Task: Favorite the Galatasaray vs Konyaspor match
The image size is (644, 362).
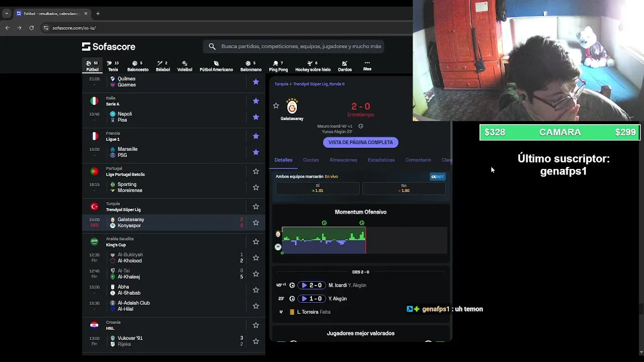Action: (256, 223)
